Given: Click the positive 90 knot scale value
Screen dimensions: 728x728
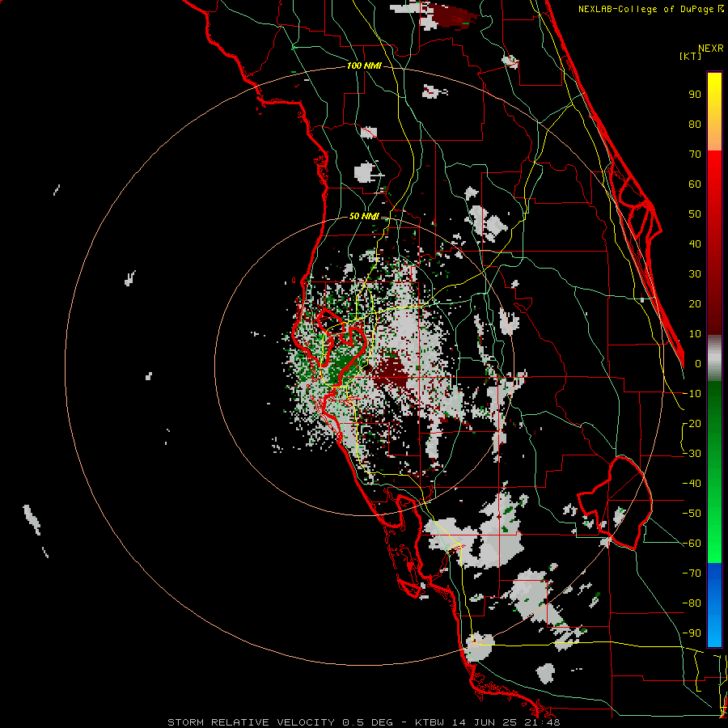Looking at the screenshot, I should click(695, 95).
